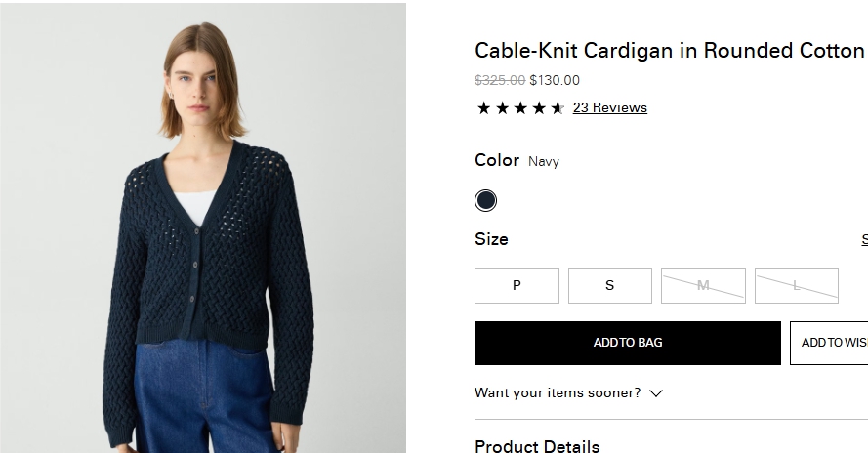
Task: Click the half-filled fifth rating star
Action: [558, 108]
